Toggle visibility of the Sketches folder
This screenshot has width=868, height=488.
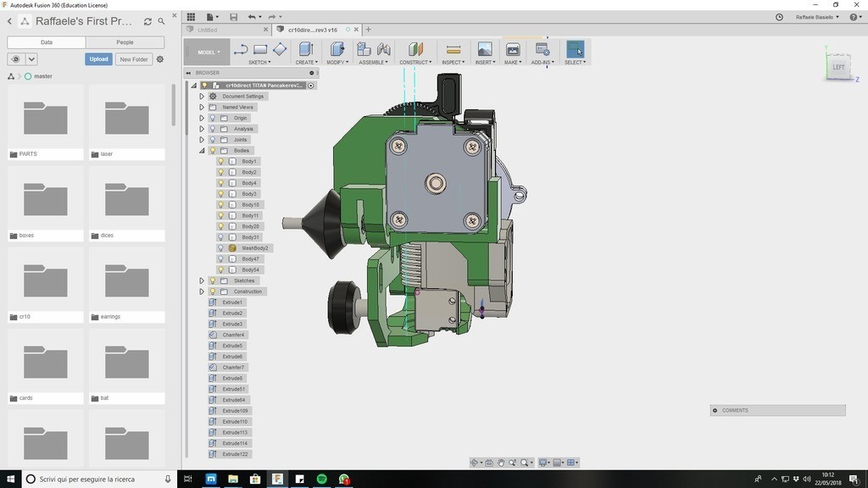tap(213, 280)
